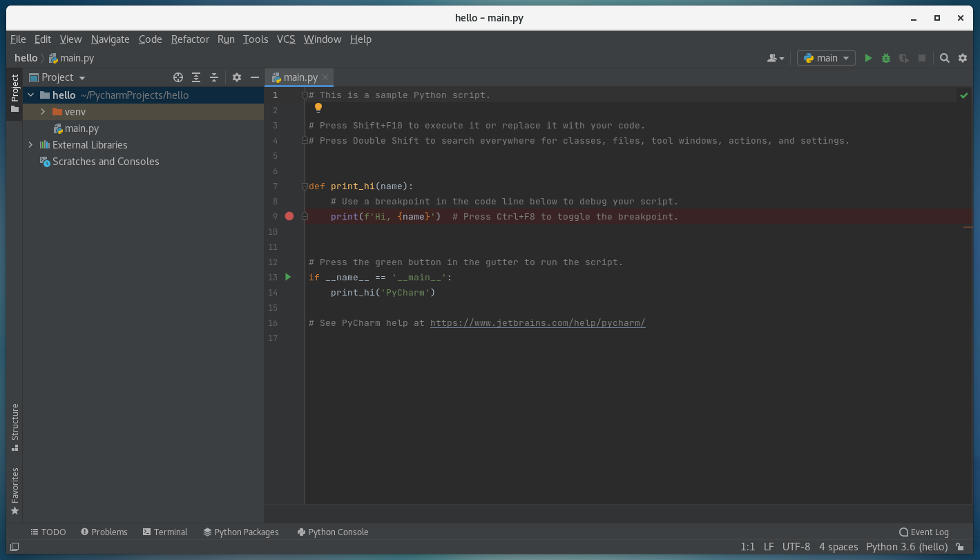Collapse all in Project panel
980x560 pixels.
click(x=214, y=77)
